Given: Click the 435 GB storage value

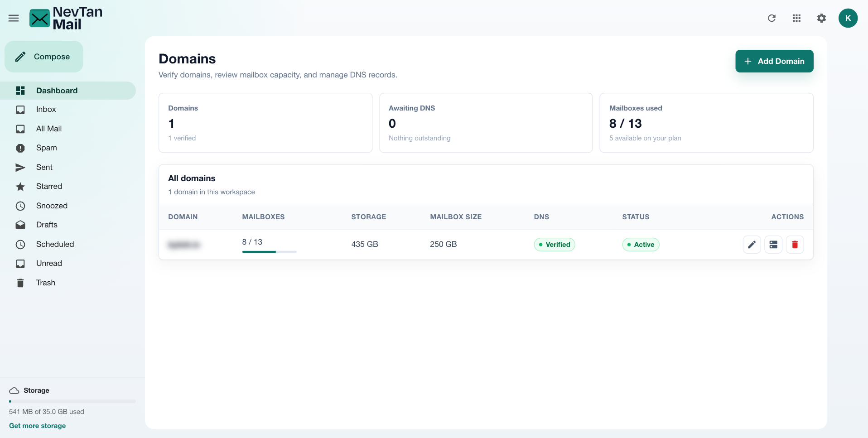Looking at the screenshot, I should click(x=365, y=244).
